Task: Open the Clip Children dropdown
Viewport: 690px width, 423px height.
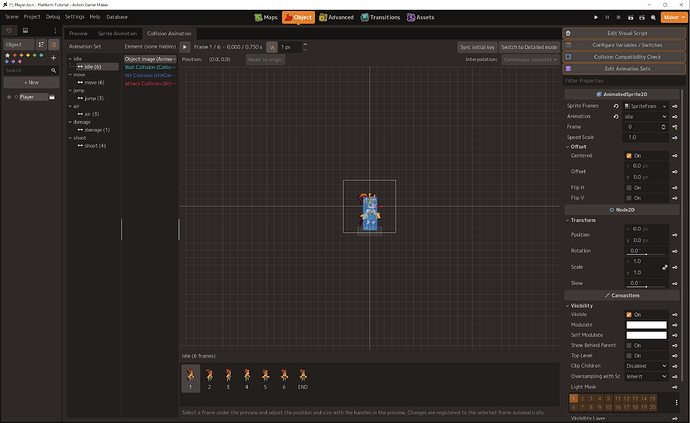Action: coord(646,366)
